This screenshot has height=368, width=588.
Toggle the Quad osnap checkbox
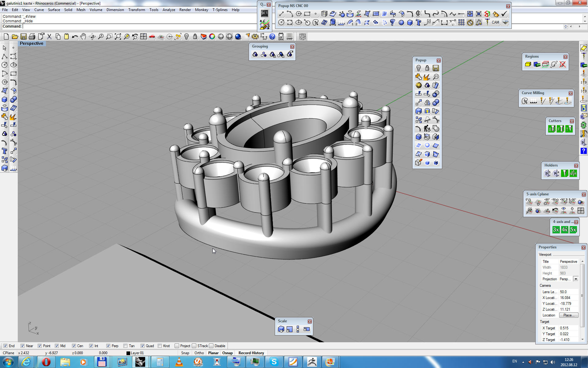[x=142, y=346]
